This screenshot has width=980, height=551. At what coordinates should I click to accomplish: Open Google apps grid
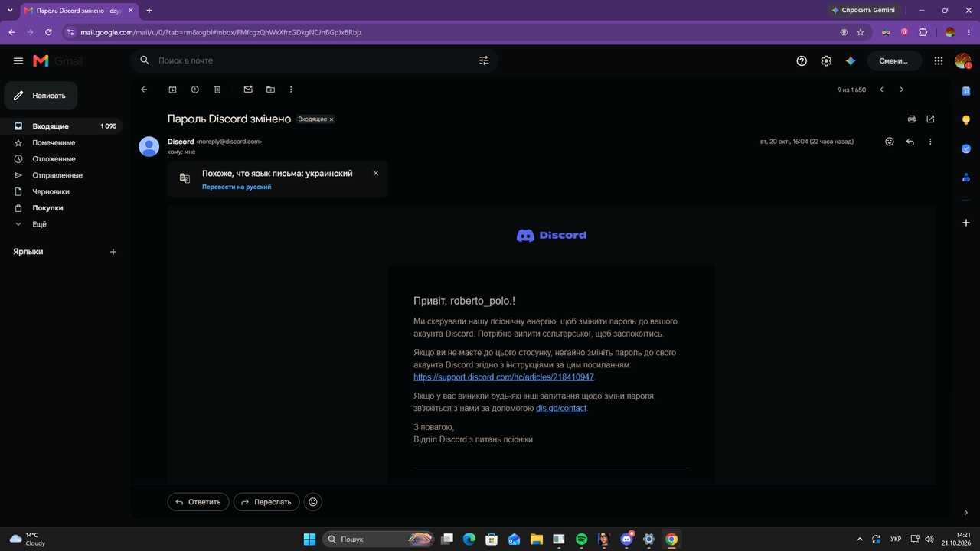click(x=939, y=60)
